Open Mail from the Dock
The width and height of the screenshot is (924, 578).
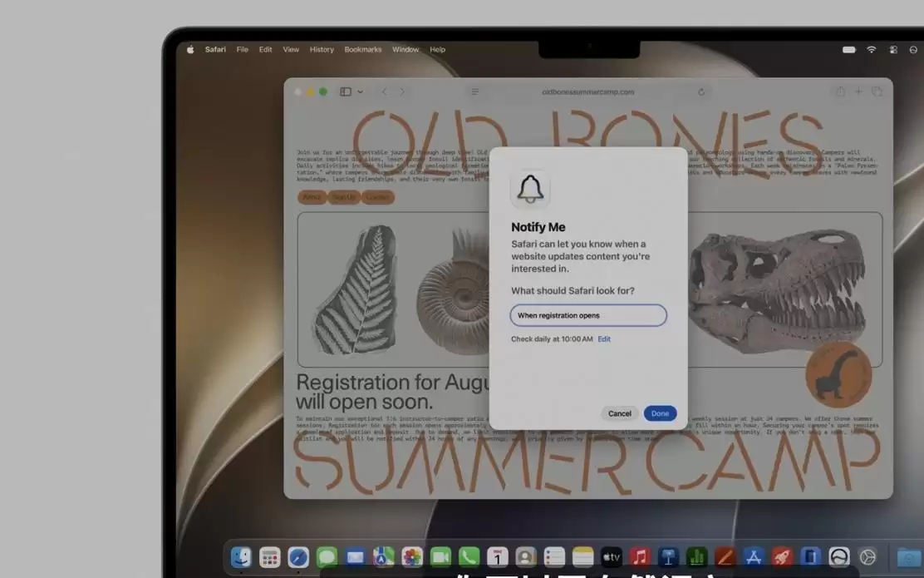coord(355,556)
